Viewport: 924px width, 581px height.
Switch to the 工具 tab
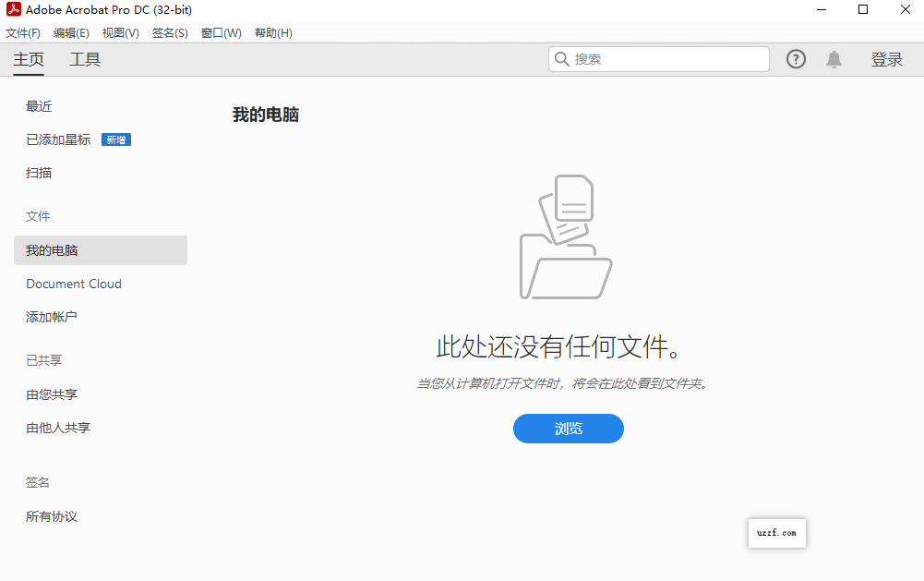coord(85,58)
